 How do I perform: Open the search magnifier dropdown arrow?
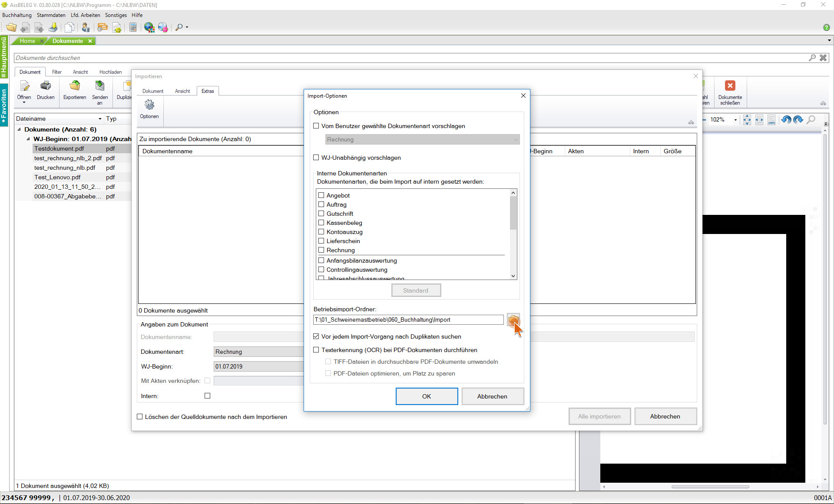click(187, 27)
